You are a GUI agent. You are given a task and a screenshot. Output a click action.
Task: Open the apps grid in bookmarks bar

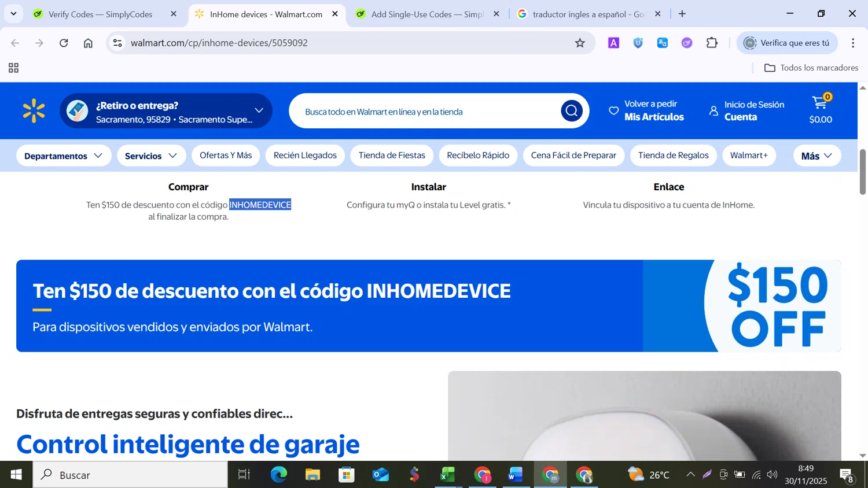pyautogui.click(x=14, y=68)
